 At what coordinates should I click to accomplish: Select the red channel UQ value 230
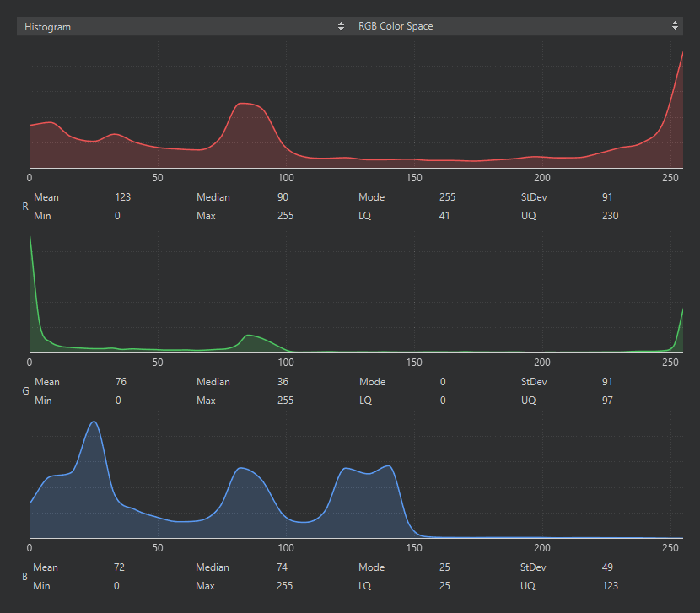point(610,216)
